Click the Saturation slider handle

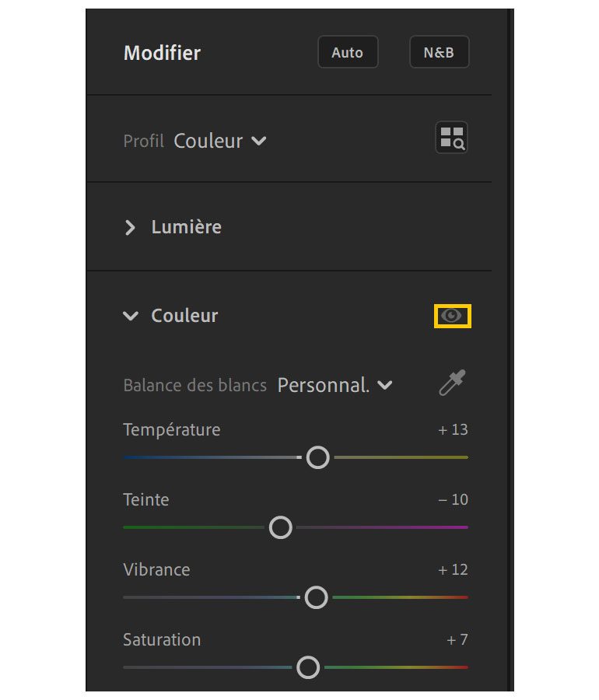point(309,667)
